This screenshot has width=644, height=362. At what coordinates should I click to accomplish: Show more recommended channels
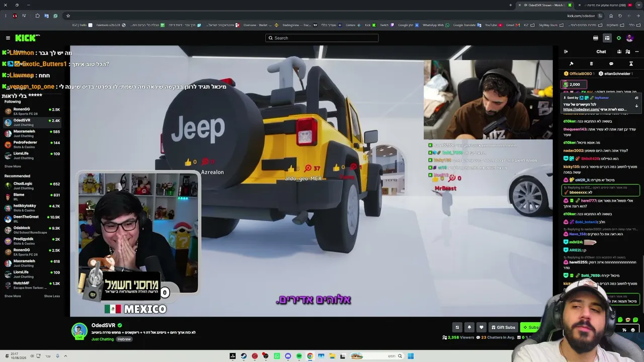click(13, 296)
